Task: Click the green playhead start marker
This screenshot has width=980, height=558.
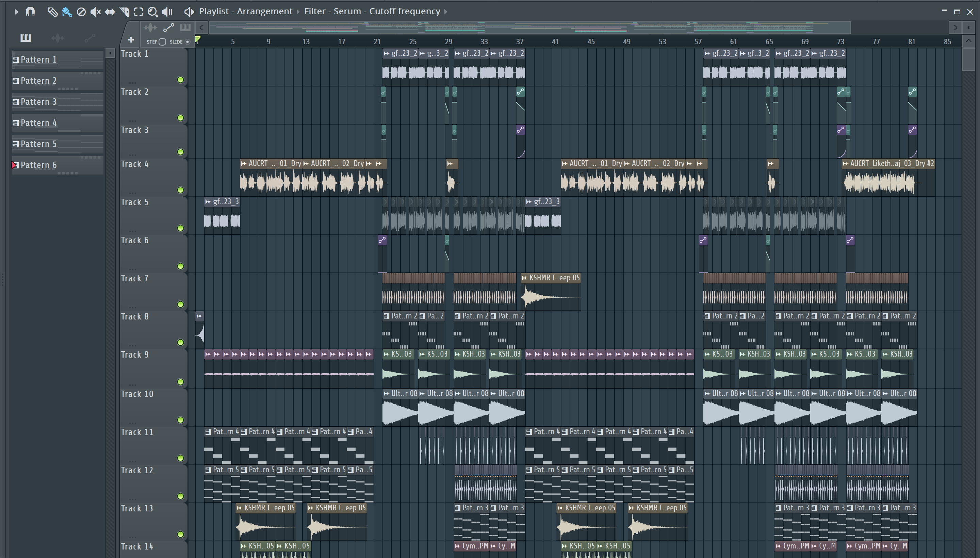Action: [x=198, y=39]
